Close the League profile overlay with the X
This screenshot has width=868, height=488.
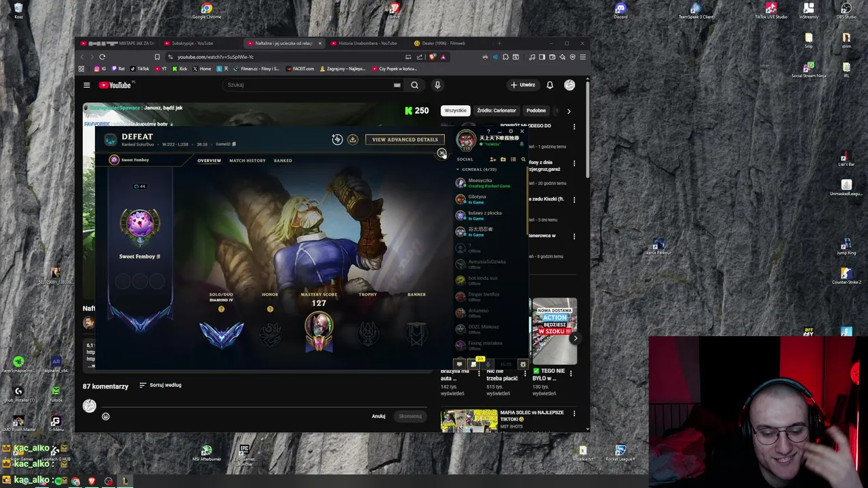(441, 154)
